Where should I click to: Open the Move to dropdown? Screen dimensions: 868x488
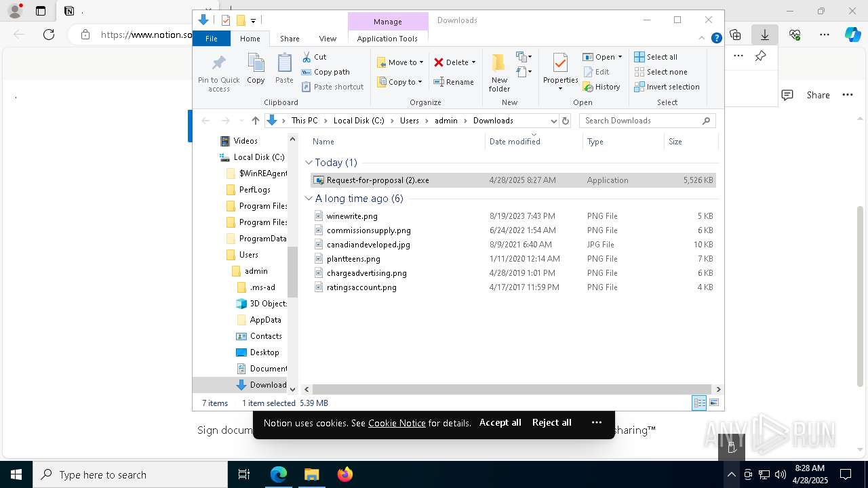coord(400,62)
